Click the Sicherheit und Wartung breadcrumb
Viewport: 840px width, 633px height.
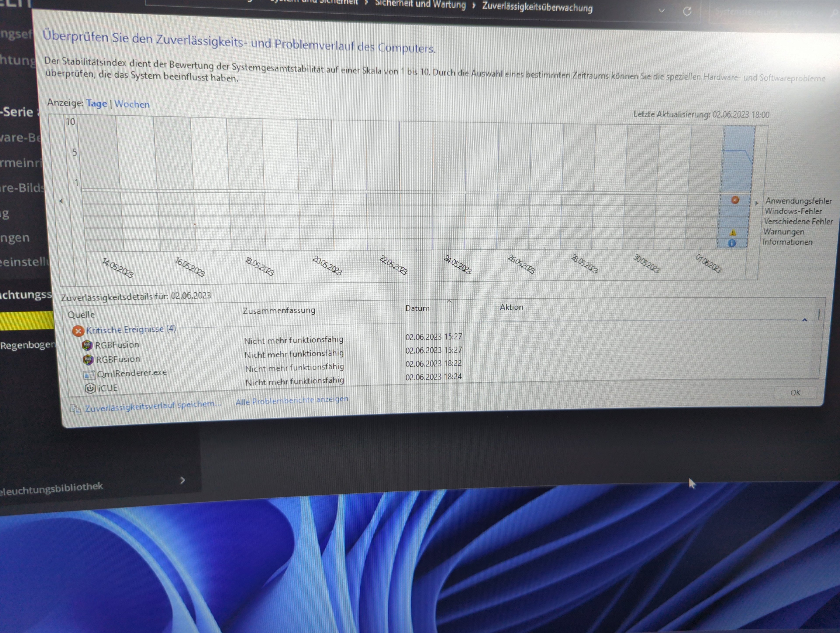click(x=420, y=5)
